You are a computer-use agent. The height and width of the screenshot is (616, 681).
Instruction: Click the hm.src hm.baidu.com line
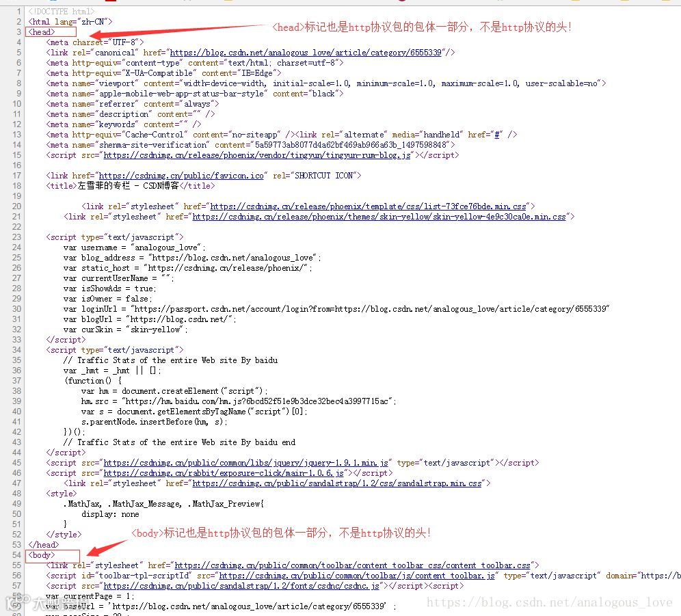pos(239,401)
